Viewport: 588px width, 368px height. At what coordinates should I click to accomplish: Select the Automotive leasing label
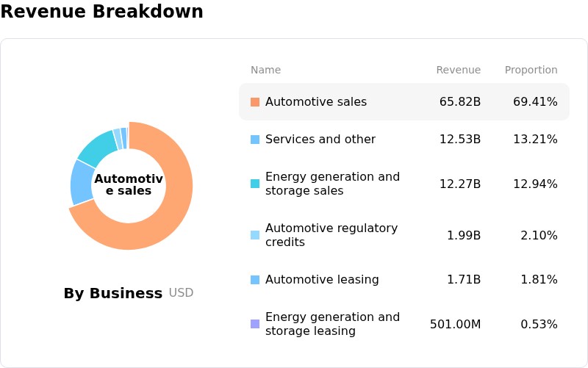tap(322, 280)
